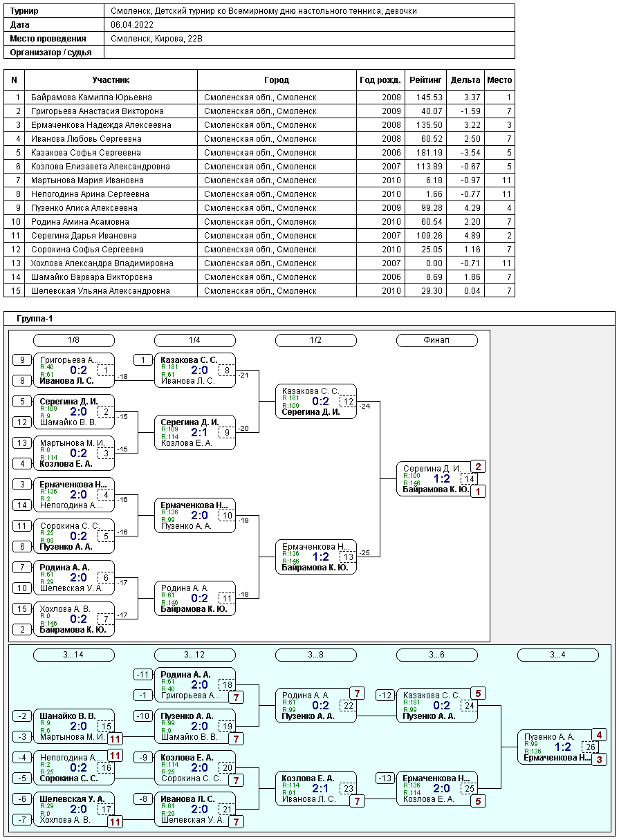Click the place badge 3 in the 3...4 match
This screenshot has height=840, width=619.
599,759
